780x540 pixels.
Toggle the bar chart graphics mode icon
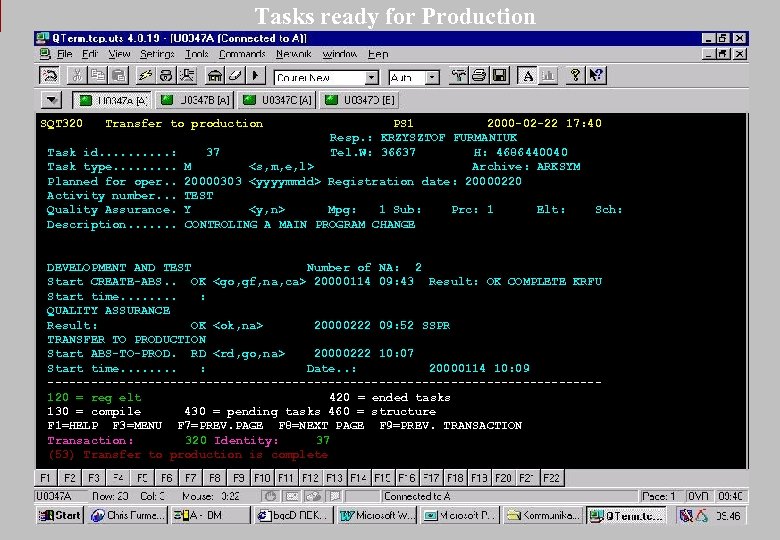tap(548, 76)
